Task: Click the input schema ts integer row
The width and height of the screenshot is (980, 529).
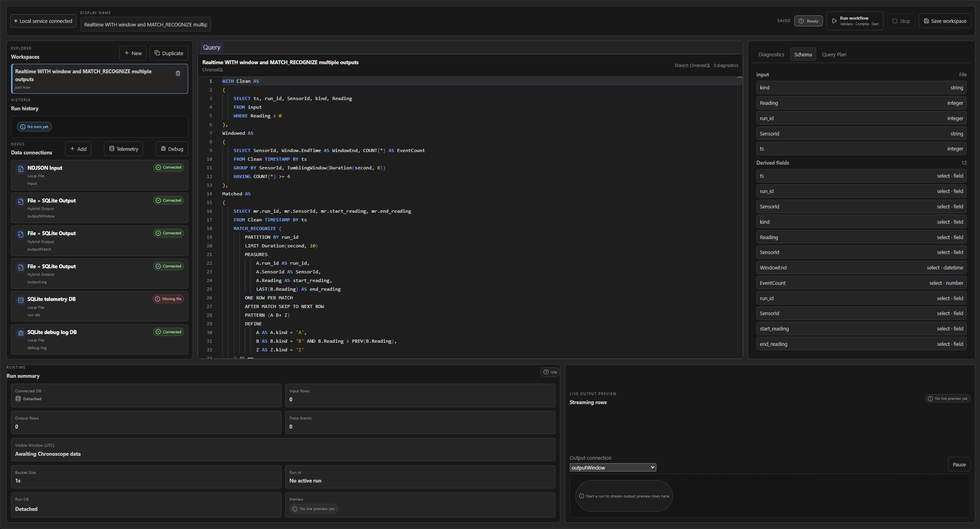Action: point(861,148)
